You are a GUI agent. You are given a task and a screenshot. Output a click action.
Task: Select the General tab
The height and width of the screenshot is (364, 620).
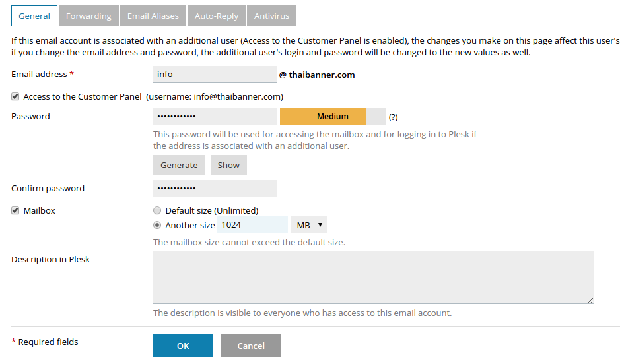click(34, 16)
